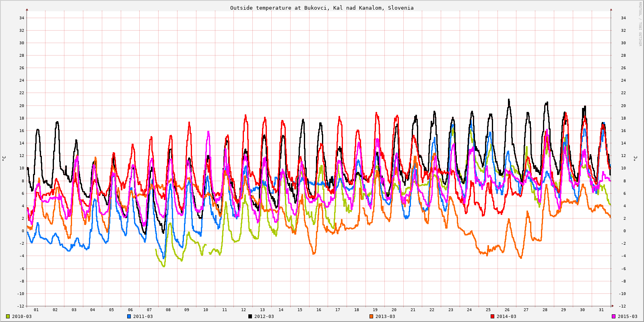Click the red arrow at x-axis right end
This screenshot has height=322, width=644.
[x=613, y=306]
